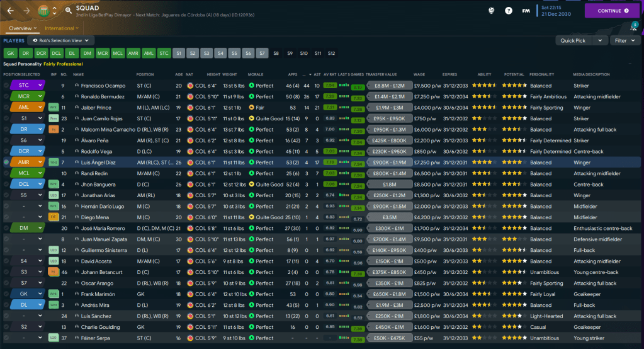Screen dimensions: 644x349
Task: Open the search magnifying glass
Action: click(x=66, y=11)
